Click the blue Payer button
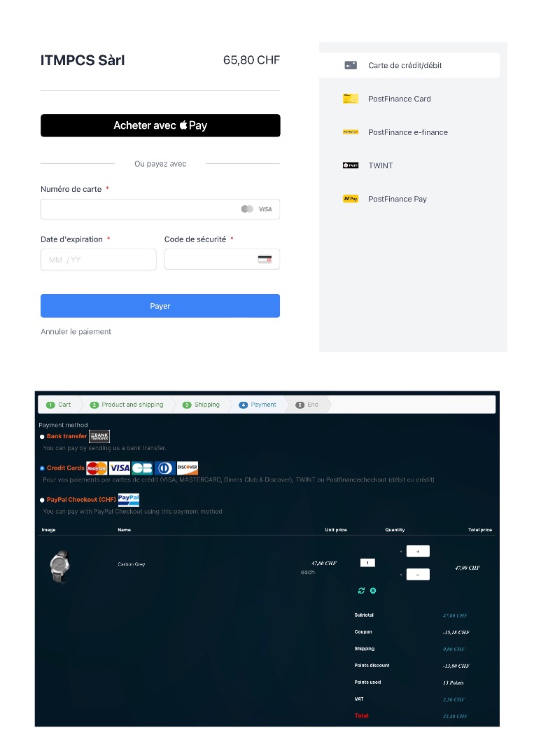 160,306
